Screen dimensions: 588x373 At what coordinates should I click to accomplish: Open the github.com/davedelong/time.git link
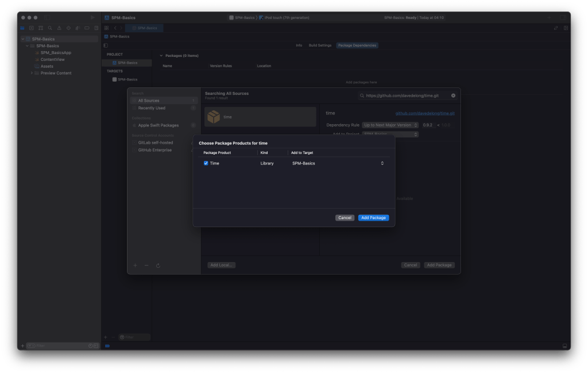pos(425,113)
